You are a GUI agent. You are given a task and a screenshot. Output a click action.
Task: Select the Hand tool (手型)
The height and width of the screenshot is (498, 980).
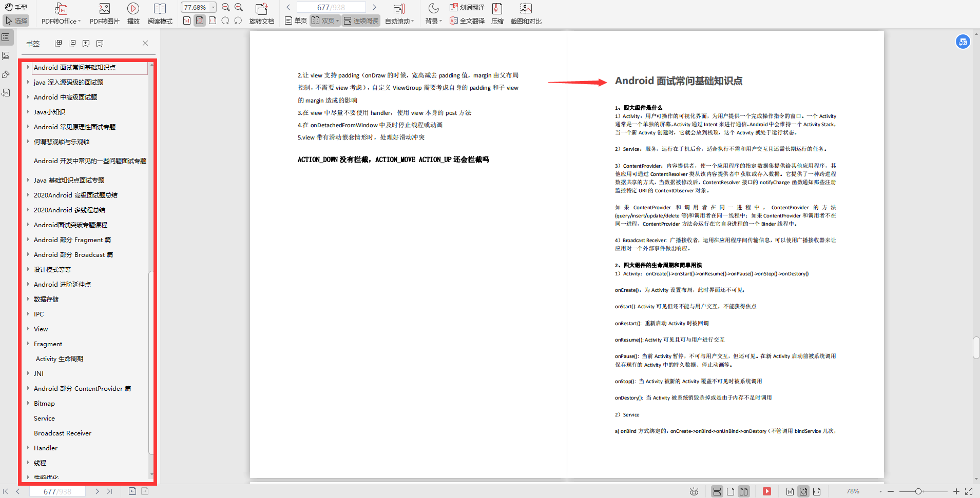click(x=16, y=7)
